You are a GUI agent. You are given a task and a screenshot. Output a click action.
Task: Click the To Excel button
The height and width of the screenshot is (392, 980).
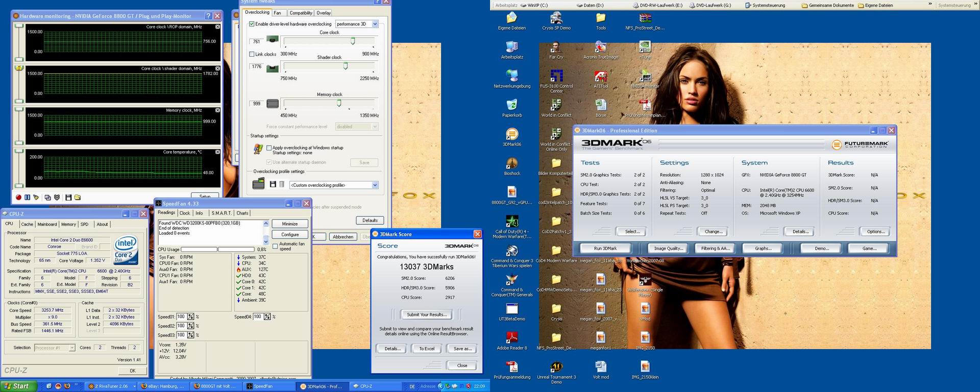click(x=427, y=349)
